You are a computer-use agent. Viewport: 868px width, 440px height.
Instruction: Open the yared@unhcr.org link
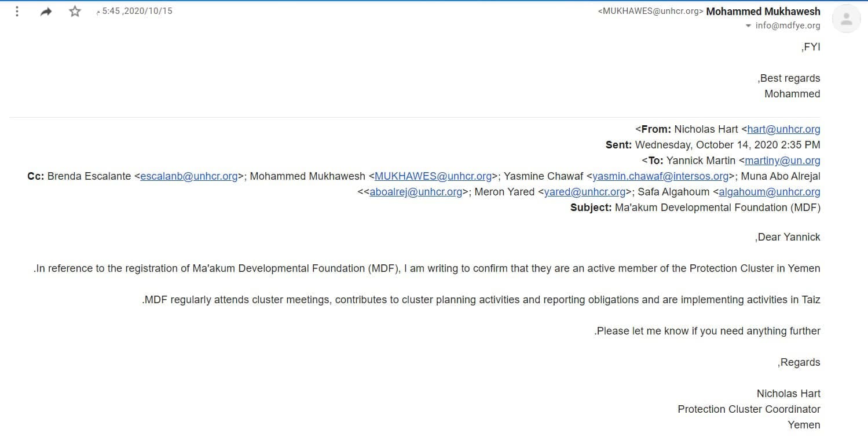(x=585, y=192)
